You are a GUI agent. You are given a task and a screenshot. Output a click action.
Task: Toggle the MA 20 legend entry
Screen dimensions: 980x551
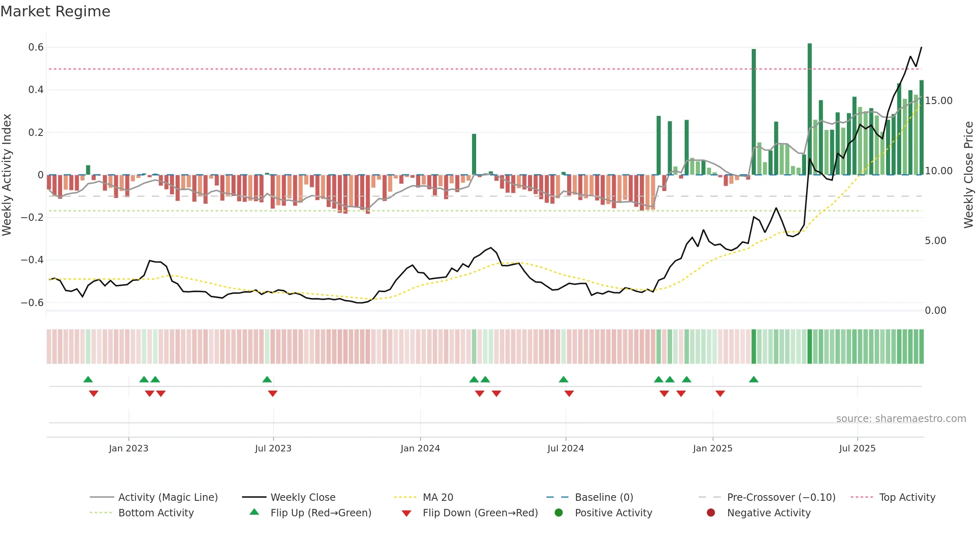click(423, 497)
